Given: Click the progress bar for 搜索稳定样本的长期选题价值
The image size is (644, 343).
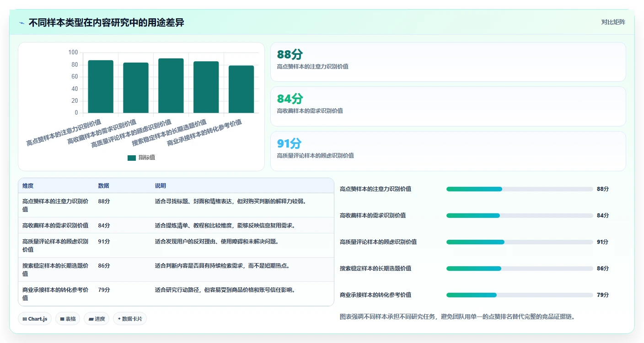Looking at the screenshot, I should pyautogui.click(x=520, y=269).
